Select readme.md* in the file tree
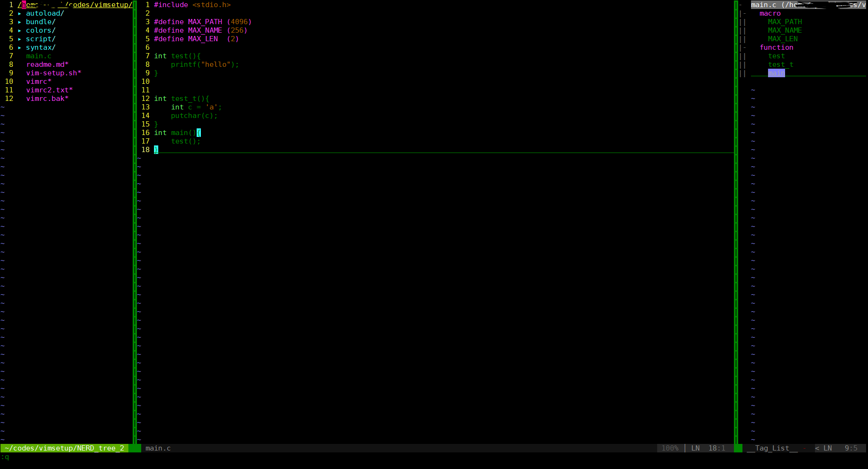Image resolution: width=868 pixels, height=469 pixels. 47,64
